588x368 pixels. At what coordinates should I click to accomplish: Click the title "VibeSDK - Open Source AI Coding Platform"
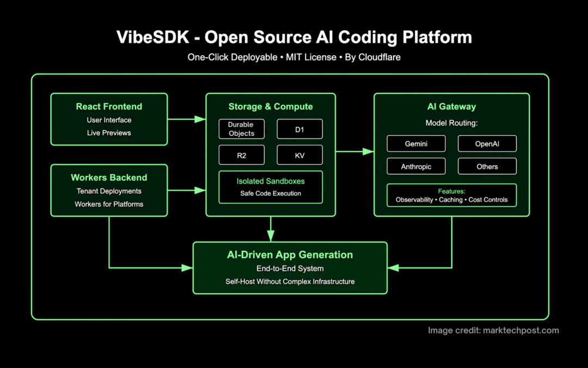pos(294,37)
